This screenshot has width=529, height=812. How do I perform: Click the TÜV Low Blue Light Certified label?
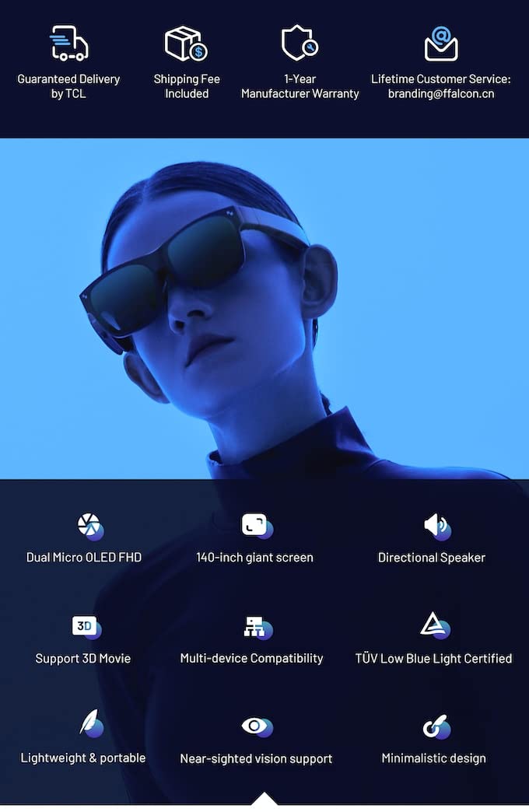point(433,659)
